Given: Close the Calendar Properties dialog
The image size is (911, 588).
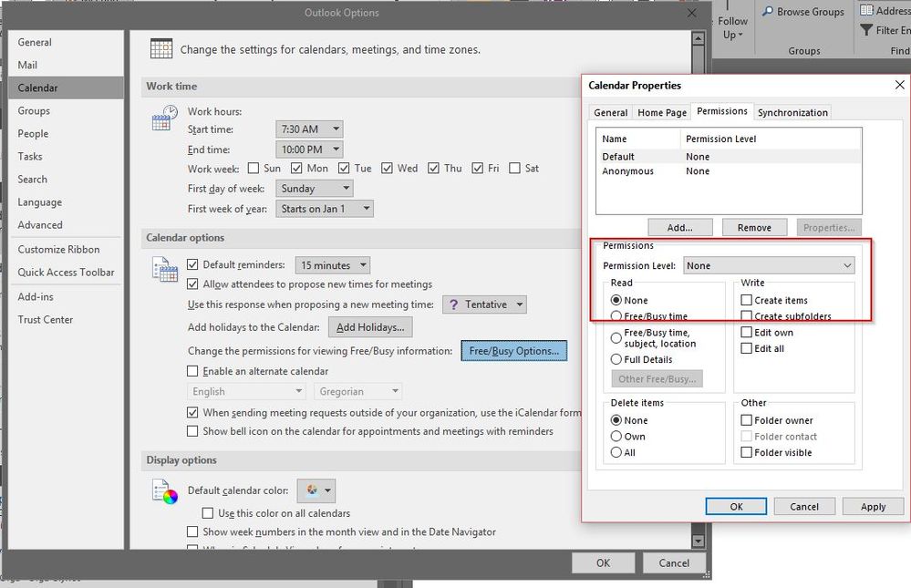Looking at the screenshot, I should click(x=899, y=85).
